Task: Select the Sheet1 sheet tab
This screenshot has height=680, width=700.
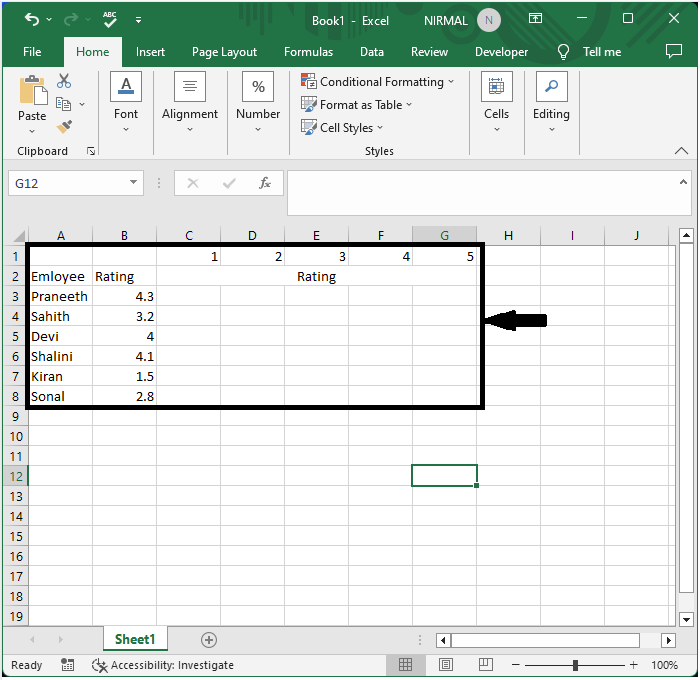Action: coord(135,639)
